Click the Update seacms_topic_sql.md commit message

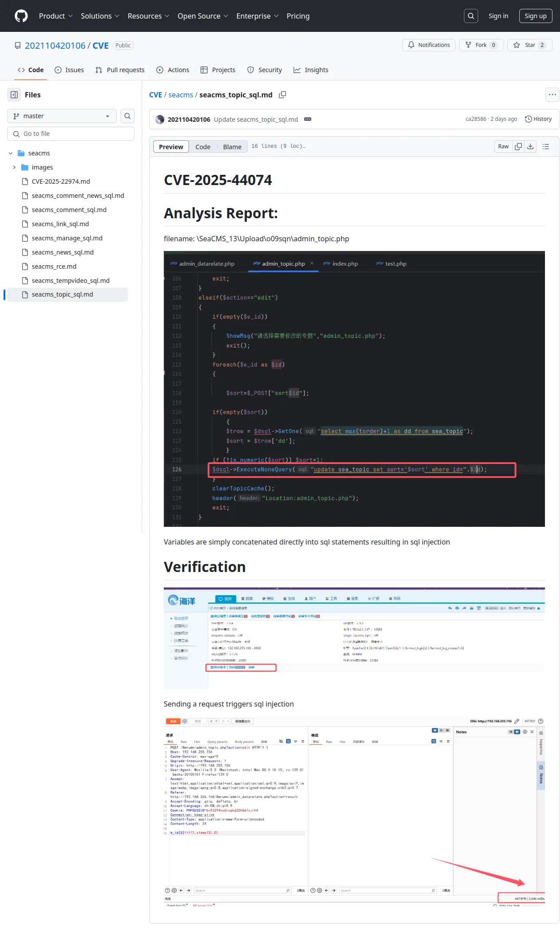point(256,120)
